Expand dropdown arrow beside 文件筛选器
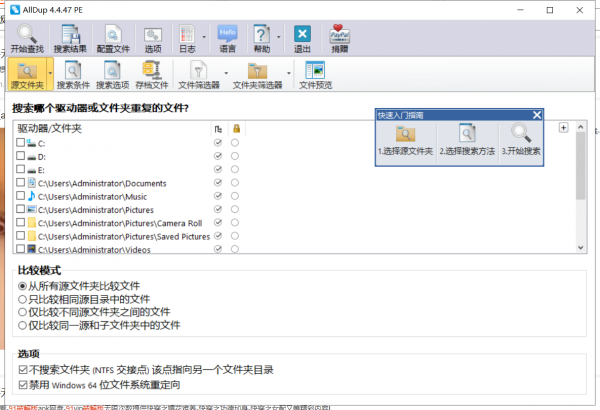 pos(226,73)
